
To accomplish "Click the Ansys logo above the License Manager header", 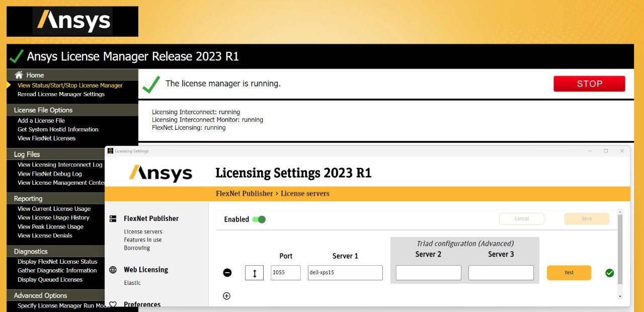I will (x=72, y=22).
